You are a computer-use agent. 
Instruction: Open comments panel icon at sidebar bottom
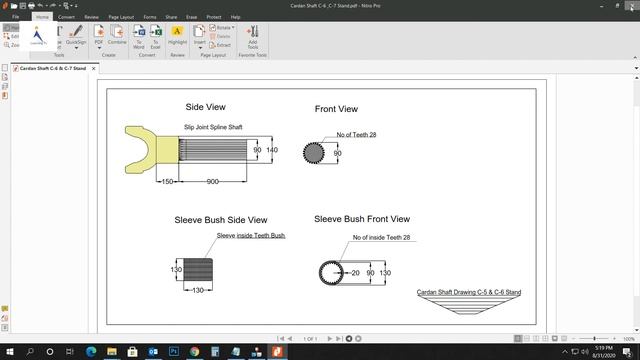coord(5,309)
